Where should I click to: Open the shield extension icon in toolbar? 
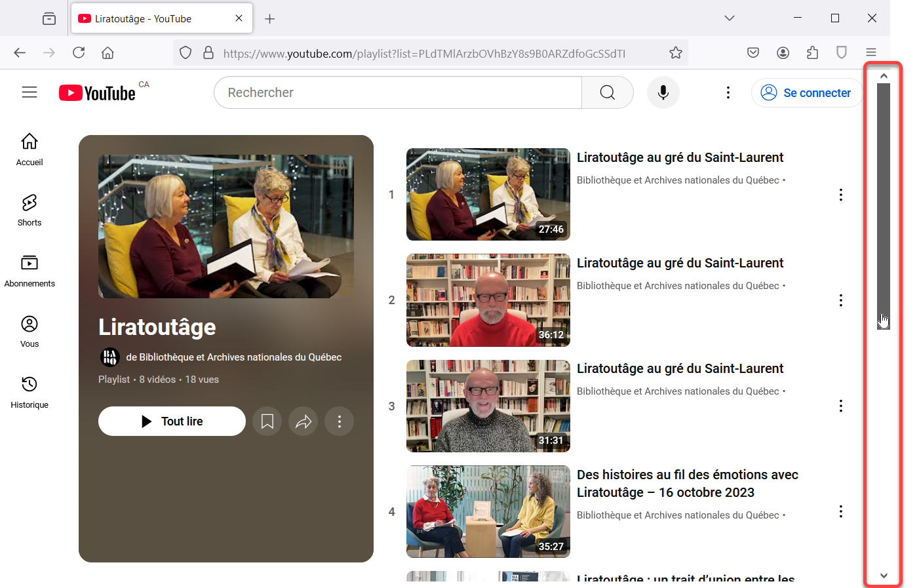[x=842, y=52]
